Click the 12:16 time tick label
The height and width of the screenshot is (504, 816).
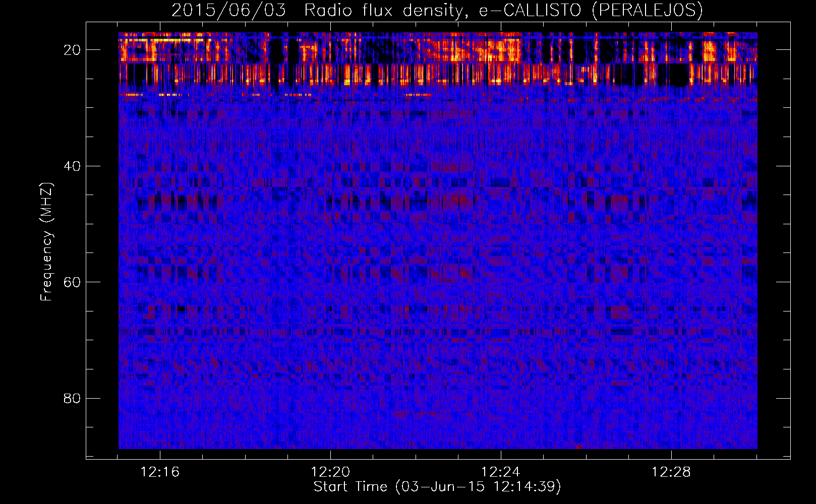[x=160, y=472]
